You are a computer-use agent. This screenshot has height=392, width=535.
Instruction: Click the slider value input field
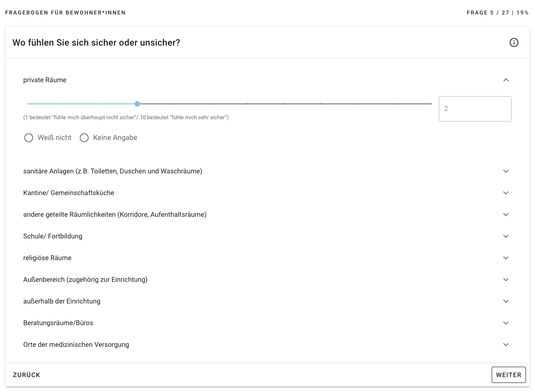coord(475,109)
